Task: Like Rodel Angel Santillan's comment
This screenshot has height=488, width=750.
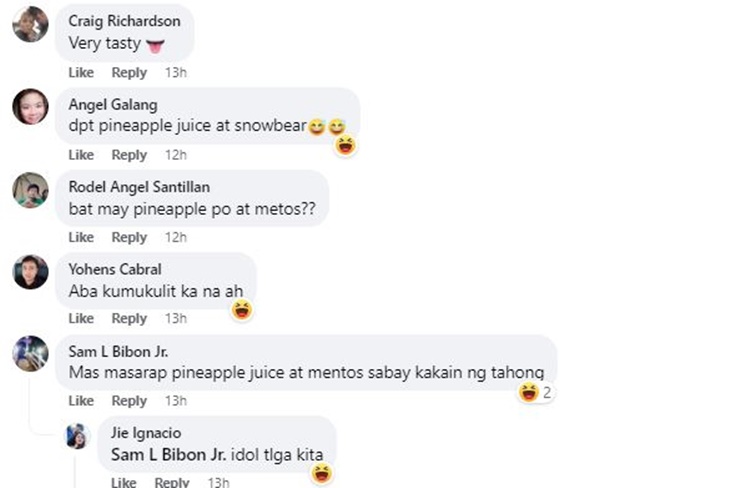Action: pos(81,237)
